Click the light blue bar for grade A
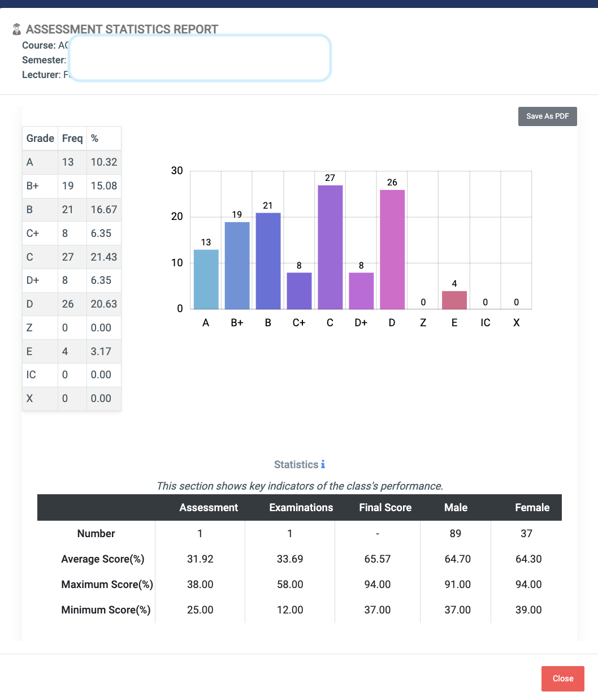The image size is (598, 700). 206,280
